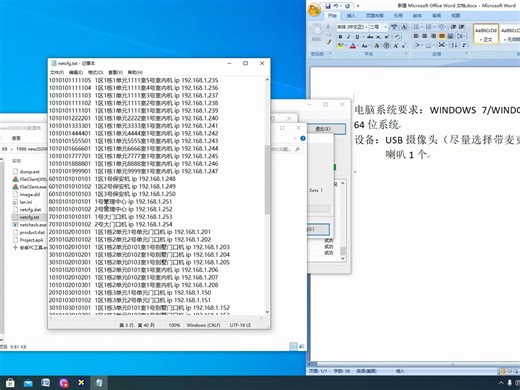The width and height of the screenshot is (520, 390).
Task: Switch to the 插入 ribbon tab in Word
Action: pos(351,16)
